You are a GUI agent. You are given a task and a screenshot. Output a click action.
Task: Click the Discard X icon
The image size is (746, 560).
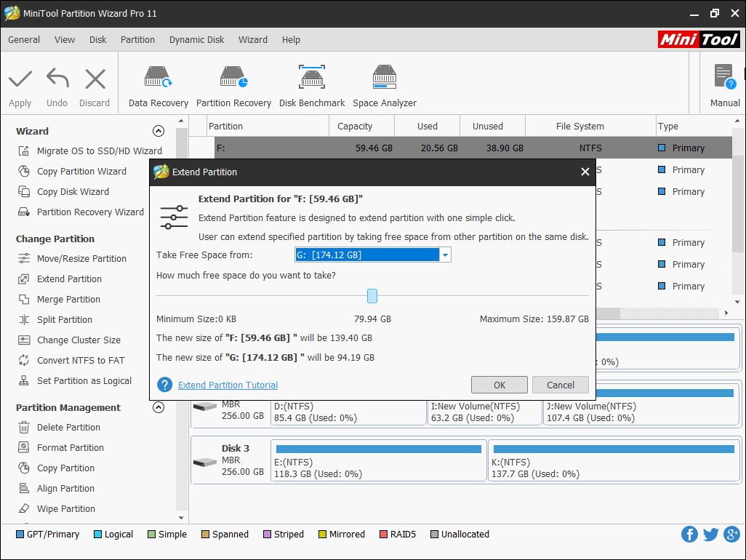tap(95, 79)
